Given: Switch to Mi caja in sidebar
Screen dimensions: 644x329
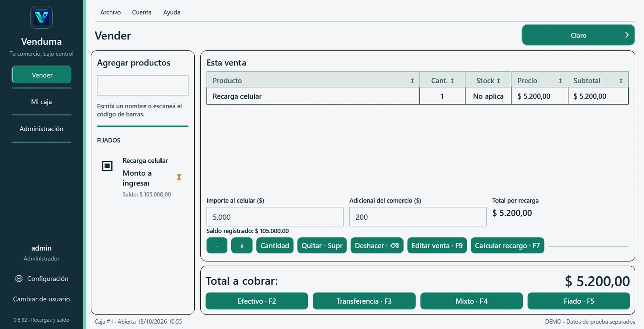Looking at the screenshot, I should [42, 102].
